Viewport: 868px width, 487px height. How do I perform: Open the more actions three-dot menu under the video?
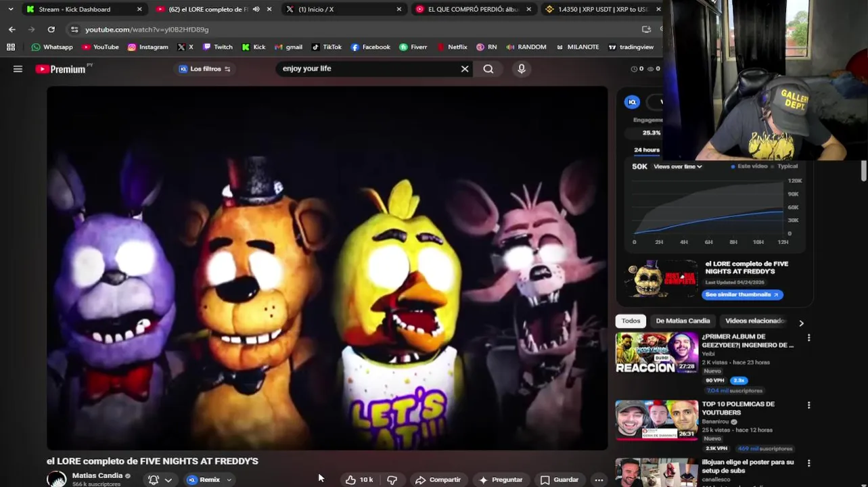coord(599,480)
